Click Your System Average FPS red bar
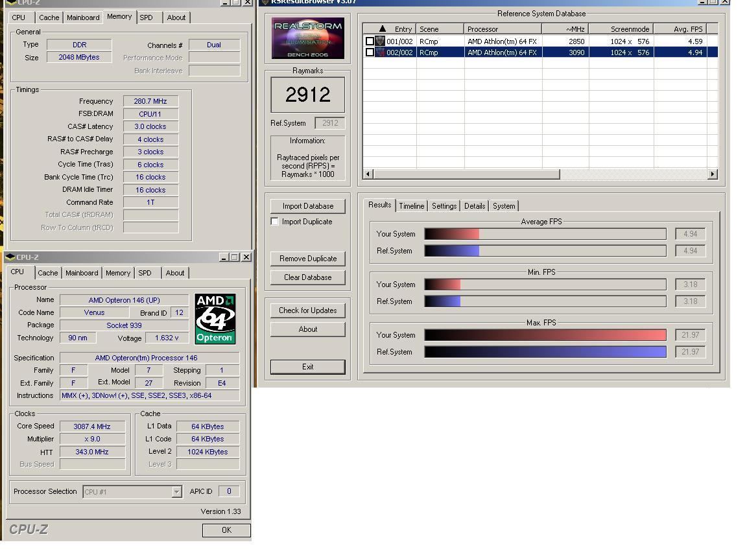 coord(451,234)
